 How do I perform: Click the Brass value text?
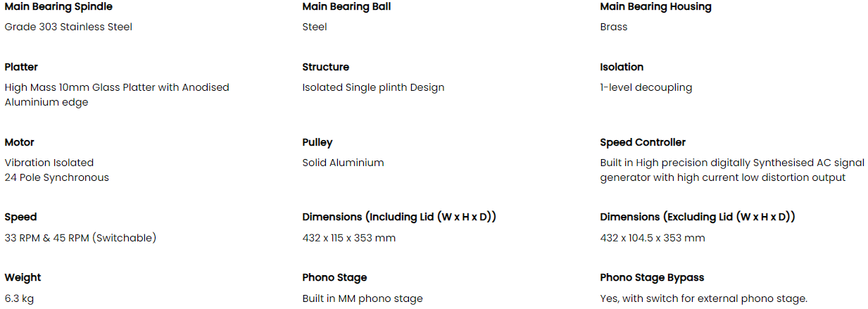pyautogui.click(x=614, y=27)
